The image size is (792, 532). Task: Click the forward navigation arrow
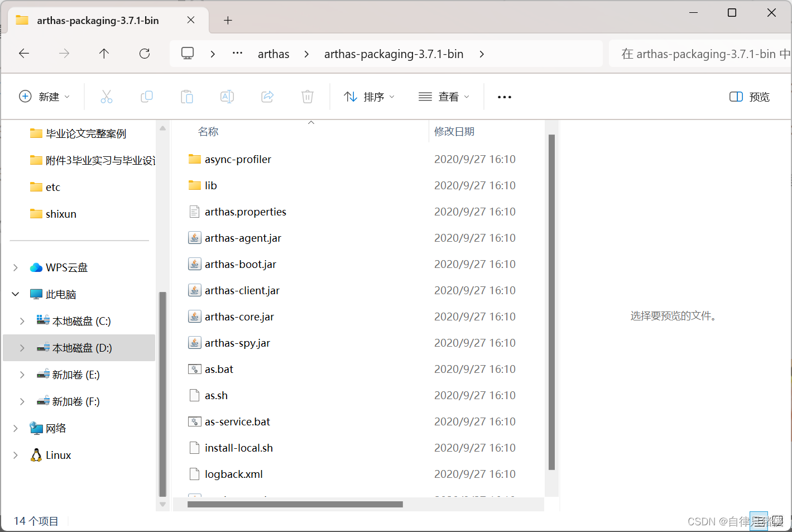coord(64,54)
